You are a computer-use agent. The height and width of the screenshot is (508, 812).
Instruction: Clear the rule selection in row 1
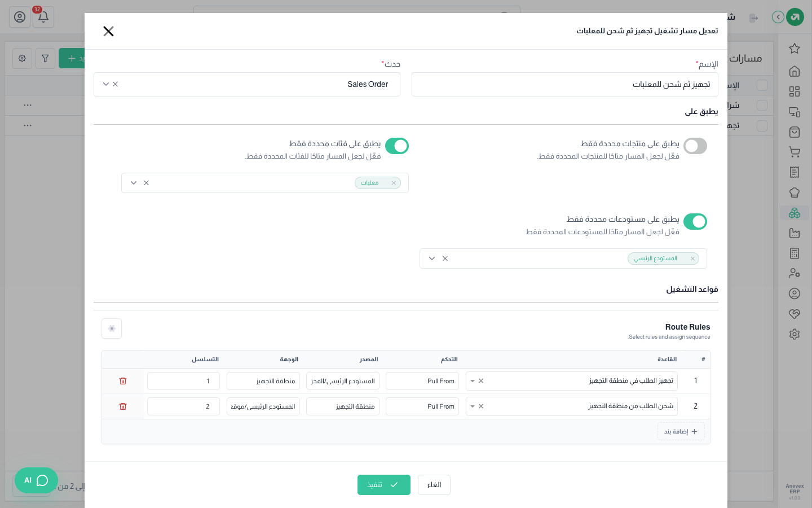(x=481, y=381)
